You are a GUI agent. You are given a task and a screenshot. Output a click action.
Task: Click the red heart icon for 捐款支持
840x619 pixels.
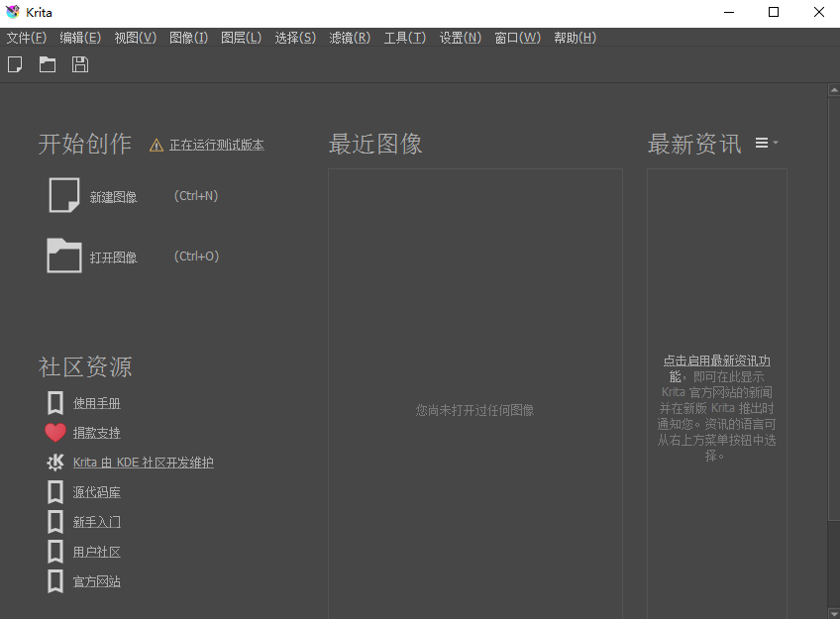pos(55,433)
